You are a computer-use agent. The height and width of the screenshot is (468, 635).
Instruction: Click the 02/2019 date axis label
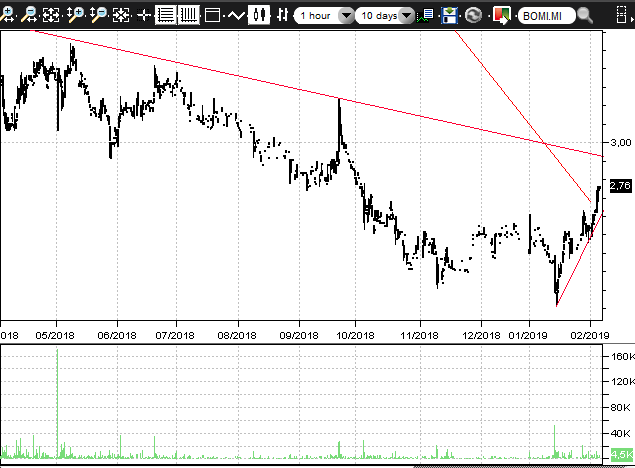pos(590,336)
